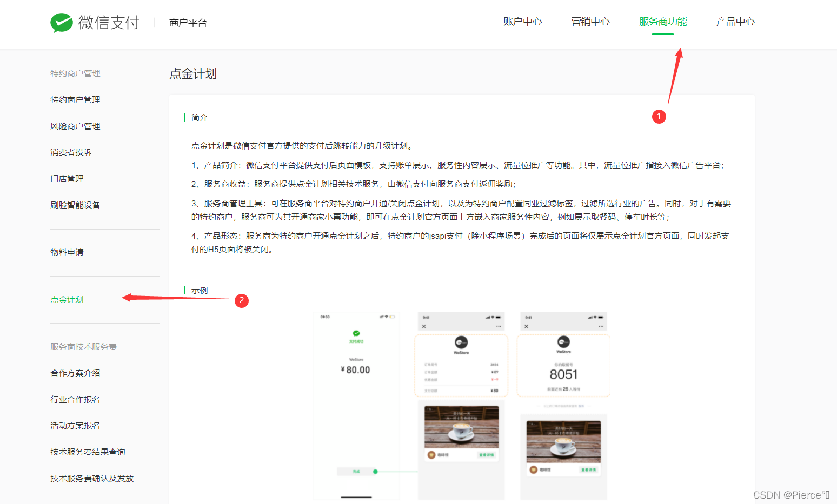
Task: Open 合作方案介绍 in the sidebar
Action: click(75, 373)
